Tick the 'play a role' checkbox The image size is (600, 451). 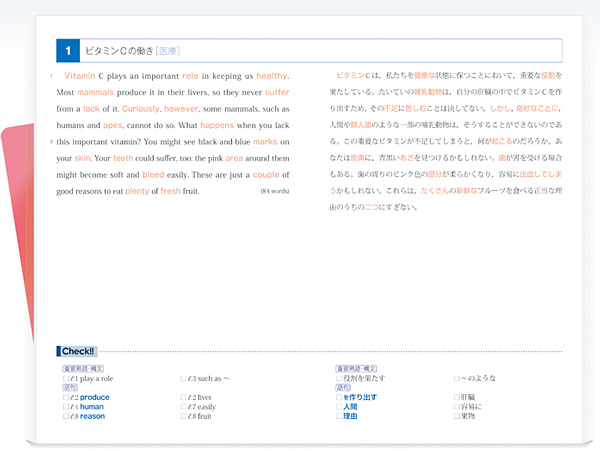click(65, 379)
